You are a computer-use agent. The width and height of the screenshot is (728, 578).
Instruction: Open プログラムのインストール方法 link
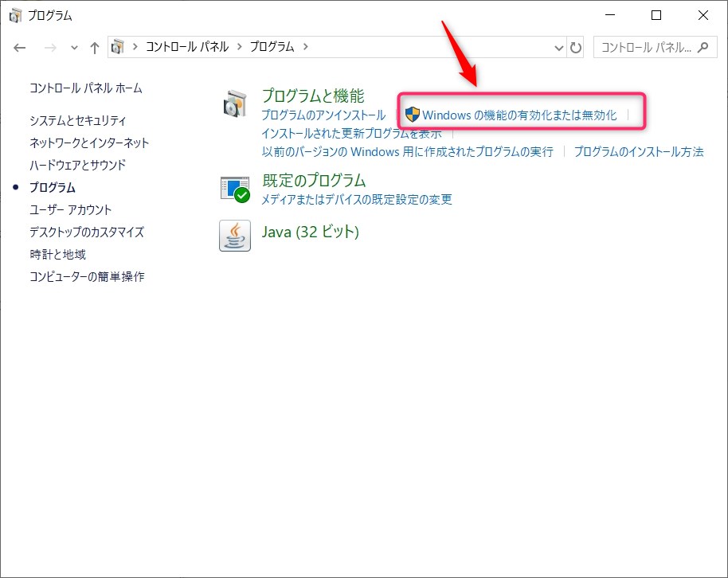click(x=639, y=152)
